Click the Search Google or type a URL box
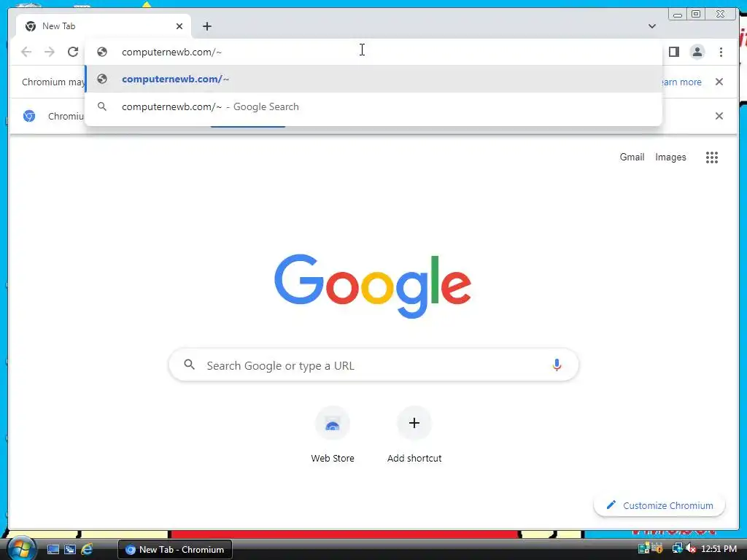This screenshot has height=560, width=747. (x=373, y=365)
